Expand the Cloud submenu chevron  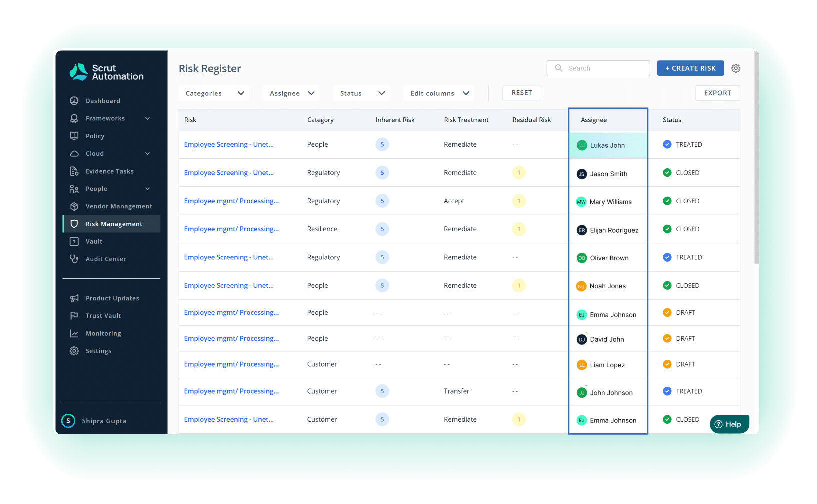148,154
